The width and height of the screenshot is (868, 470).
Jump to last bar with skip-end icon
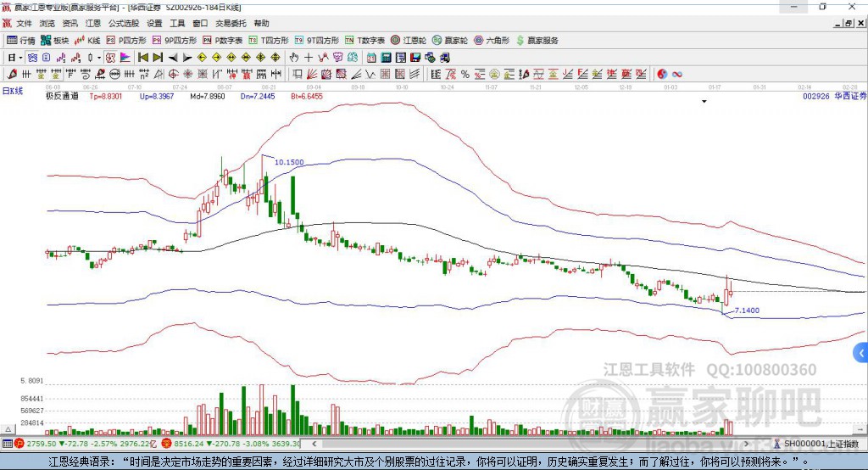pyautogui.click(x=158, y=58)
